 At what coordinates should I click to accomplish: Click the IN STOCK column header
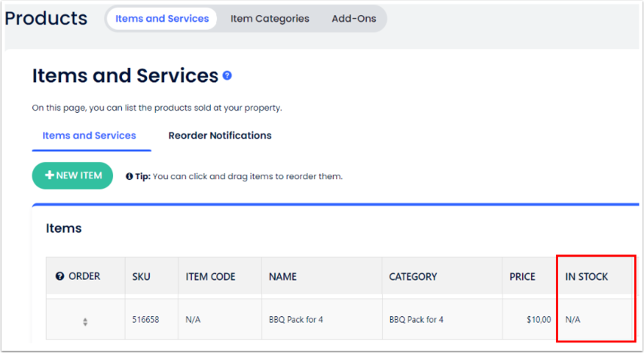pyautogui.click(x=587, y=276)
